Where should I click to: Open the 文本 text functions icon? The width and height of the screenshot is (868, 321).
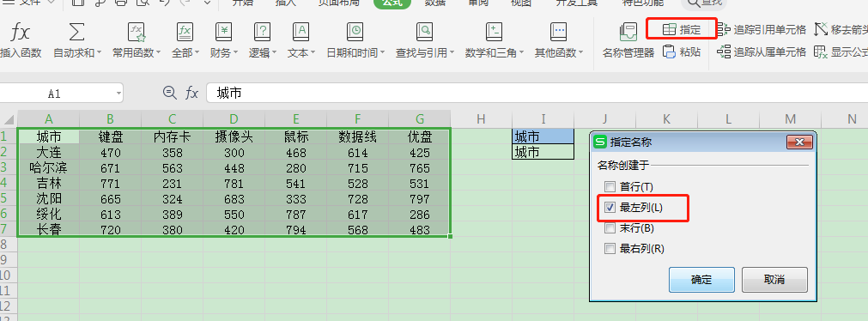click(x=301, y=32)
